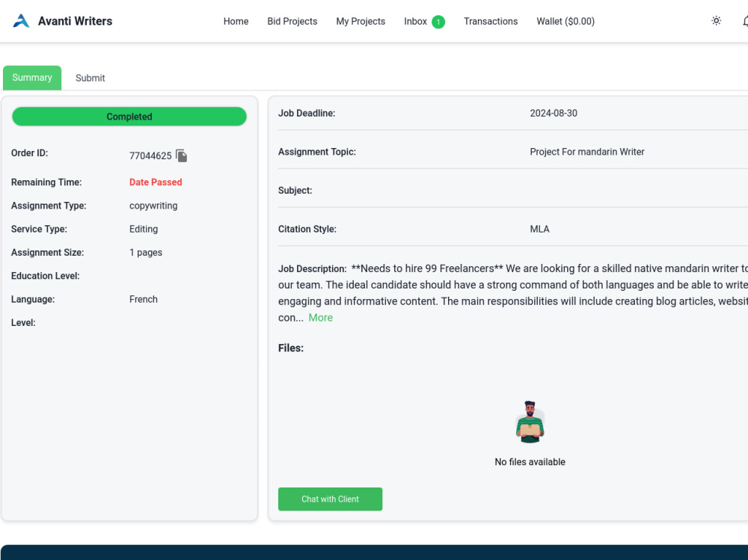The image size is (748, 560).
Task: Click the copywriting assignment type value
Action: coord(153,206)
